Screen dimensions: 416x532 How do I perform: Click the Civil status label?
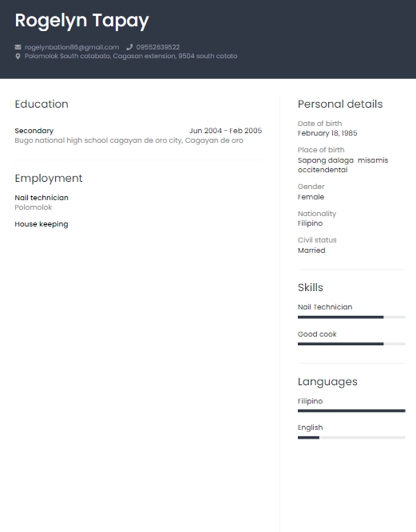click(x=317, y=240)
